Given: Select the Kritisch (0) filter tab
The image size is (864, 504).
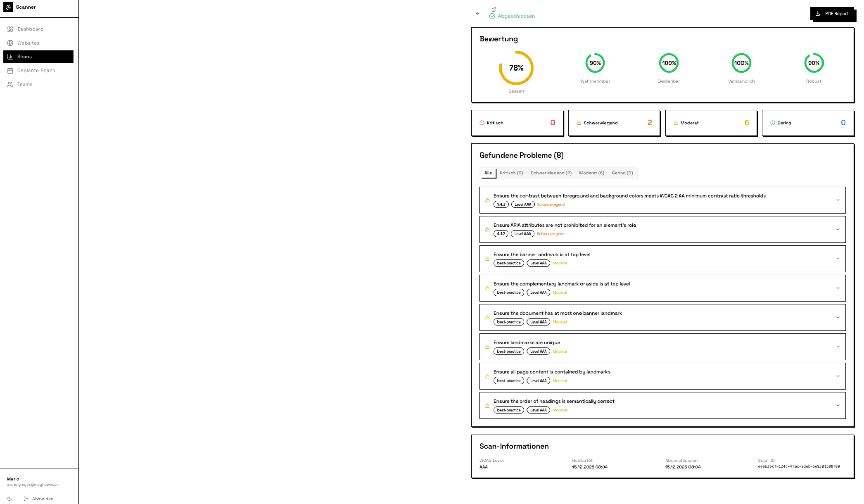Looking at the screenshot, I should [511, 173].
